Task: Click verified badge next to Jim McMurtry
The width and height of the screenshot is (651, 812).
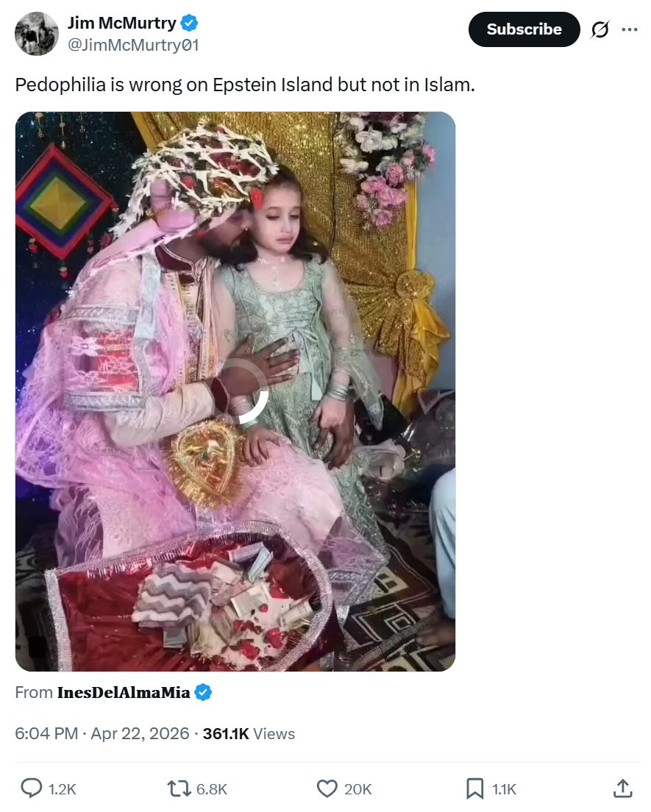Action: point(189,24)
